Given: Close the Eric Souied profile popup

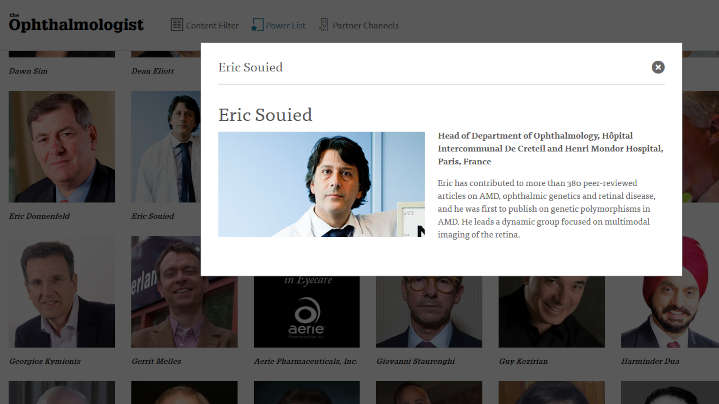Looking at the screenshot, I should coord(658,67).
